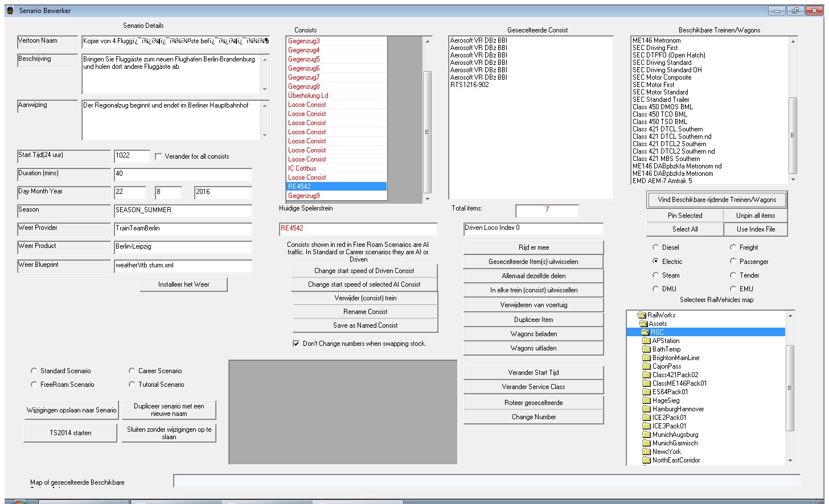Click the TS2014 starten button
Viewport: 829px width, 504px height.
pos(71,433)
